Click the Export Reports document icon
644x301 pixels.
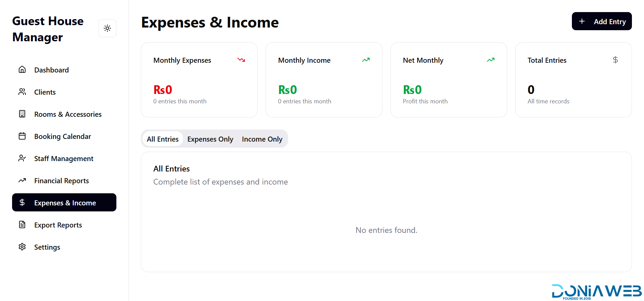coord(22,224)
